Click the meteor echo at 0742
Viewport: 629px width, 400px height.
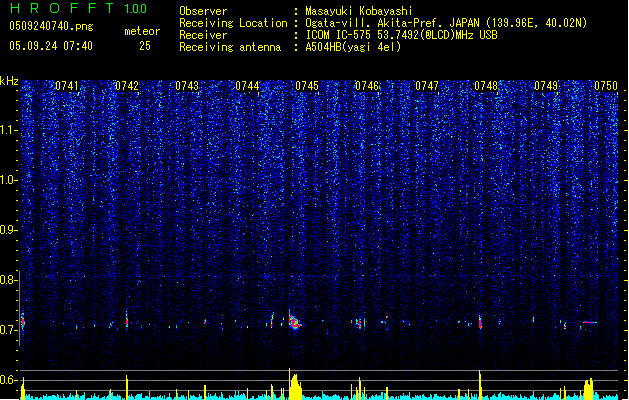(x=127, y=320)
